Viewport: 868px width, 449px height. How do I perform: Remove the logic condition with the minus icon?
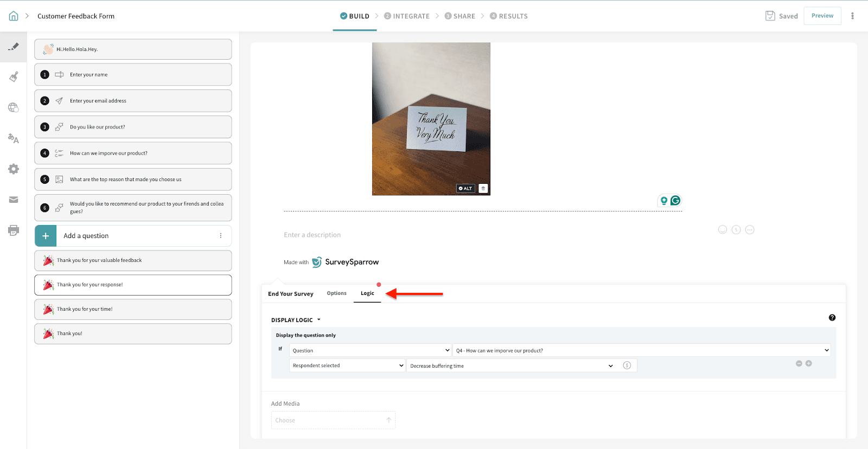799,363
